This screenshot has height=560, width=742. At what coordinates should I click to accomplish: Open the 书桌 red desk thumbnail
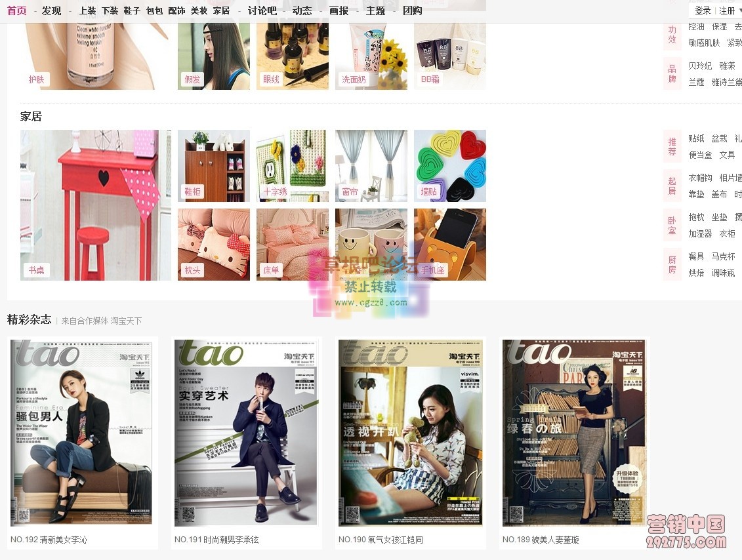pyautogui.click(x=96, y=205)
